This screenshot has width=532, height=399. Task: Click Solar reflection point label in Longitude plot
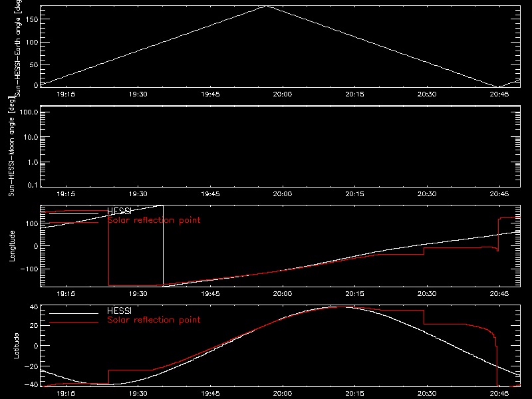(x=154, y=220)
